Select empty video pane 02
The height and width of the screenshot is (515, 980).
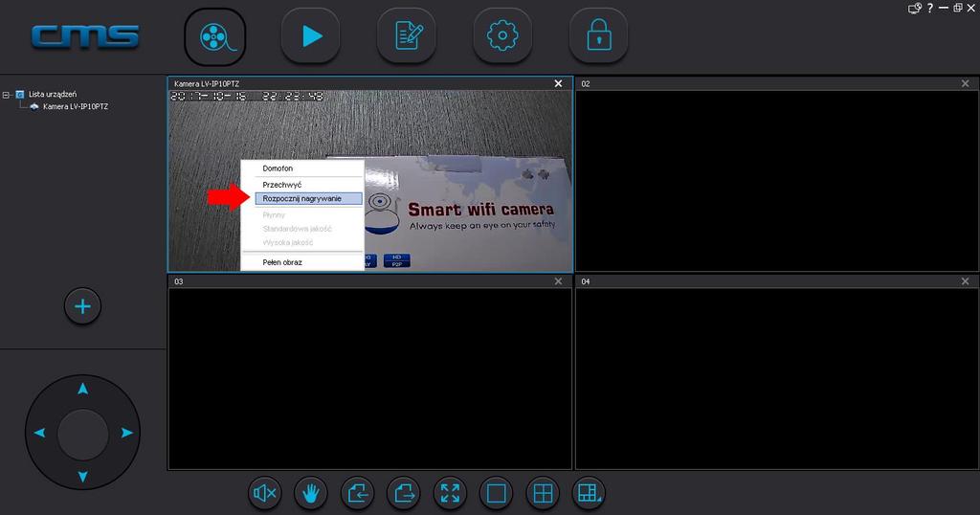pyautogui.click(x=777, y=181)
